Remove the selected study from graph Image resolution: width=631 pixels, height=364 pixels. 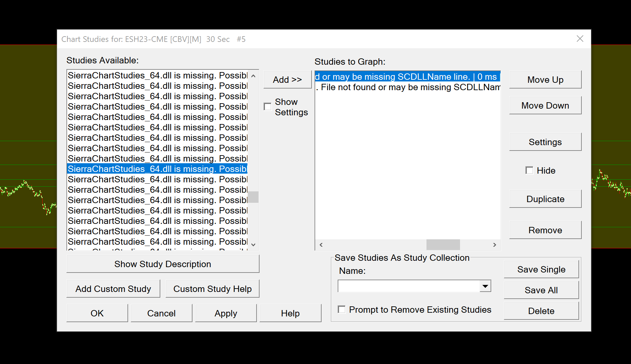pos(545,230)
